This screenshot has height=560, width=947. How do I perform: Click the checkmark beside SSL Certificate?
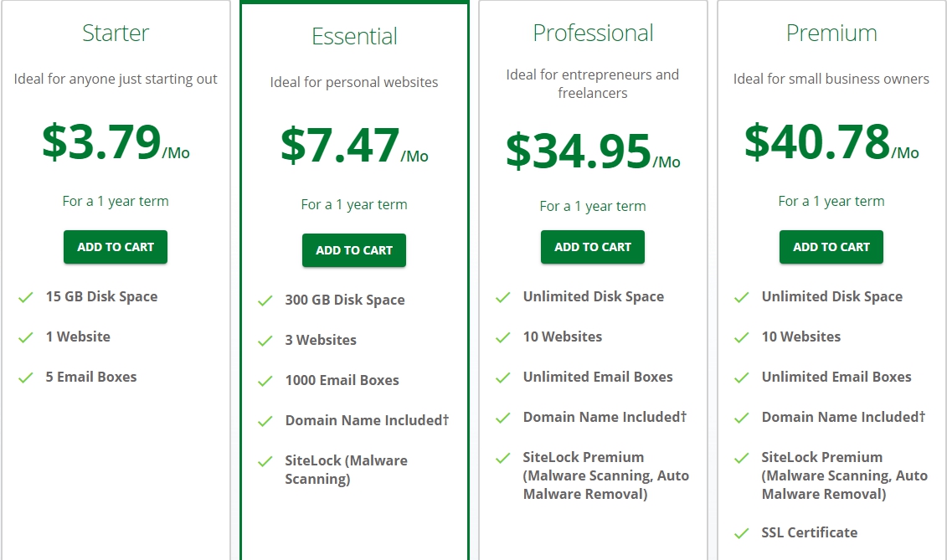point(742,533)
